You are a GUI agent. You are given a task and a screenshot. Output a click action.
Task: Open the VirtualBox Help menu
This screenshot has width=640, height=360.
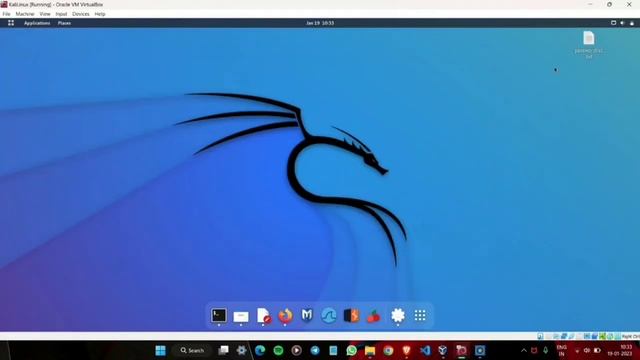100,14
